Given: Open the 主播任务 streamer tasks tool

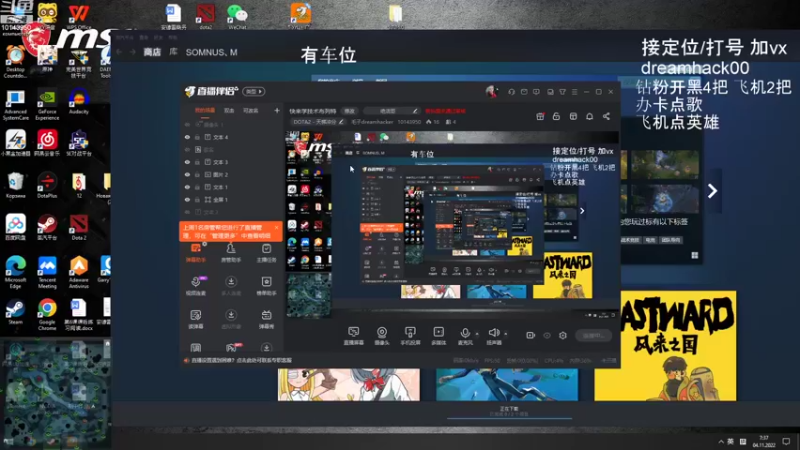Looking at the screenshot, I should click(266, 253).
